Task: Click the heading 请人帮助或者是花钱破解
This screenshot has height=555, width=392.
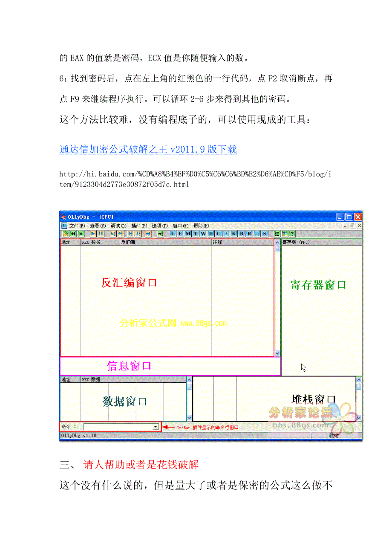Action: click(x=141, y=464)
